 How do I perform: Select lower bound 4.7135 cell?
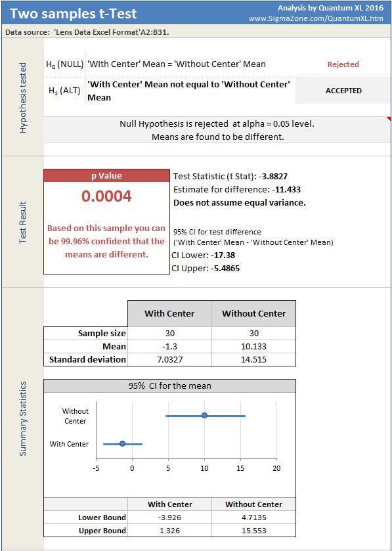click(253, 518)
